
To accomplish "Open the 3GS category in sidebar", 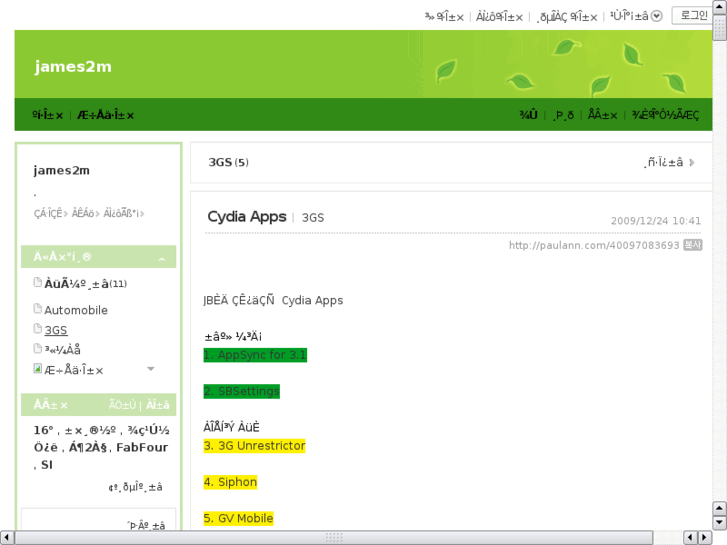I will 56,330.
